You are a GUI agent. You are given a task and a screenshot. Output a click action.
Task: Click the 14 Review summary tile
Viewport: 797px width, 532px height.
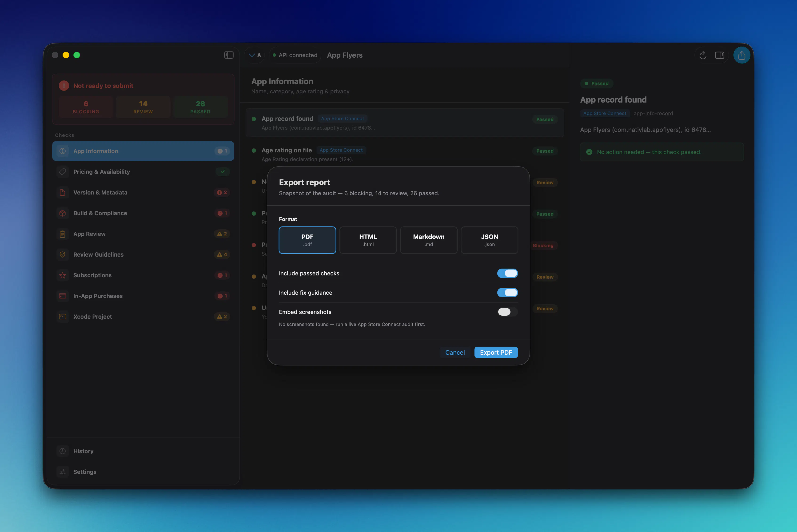143,107
